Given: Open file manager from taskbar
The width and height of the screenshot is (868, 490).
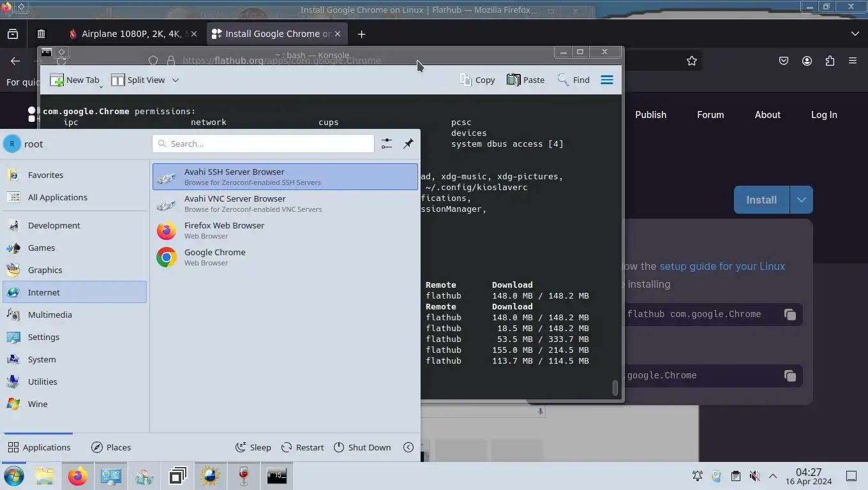Looking at the screenshot, I should click(45, 476).
